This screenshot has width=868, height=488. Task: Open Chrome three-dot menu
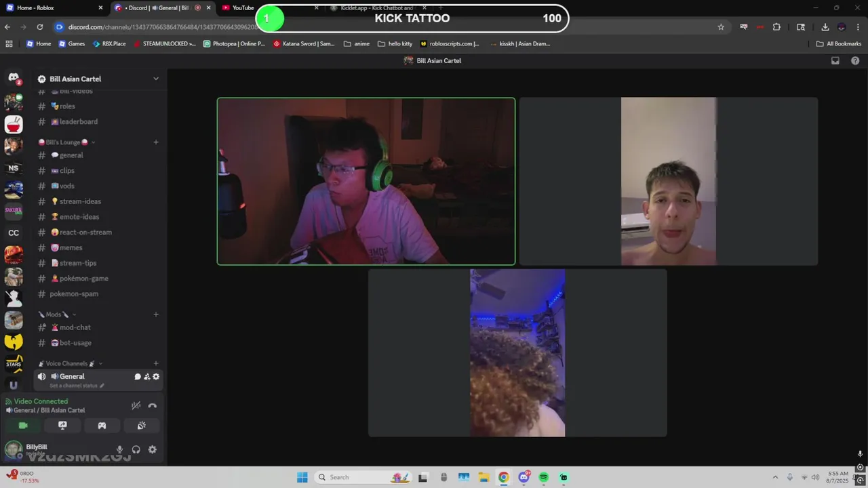pyautogui.click(x=856, y=27)
